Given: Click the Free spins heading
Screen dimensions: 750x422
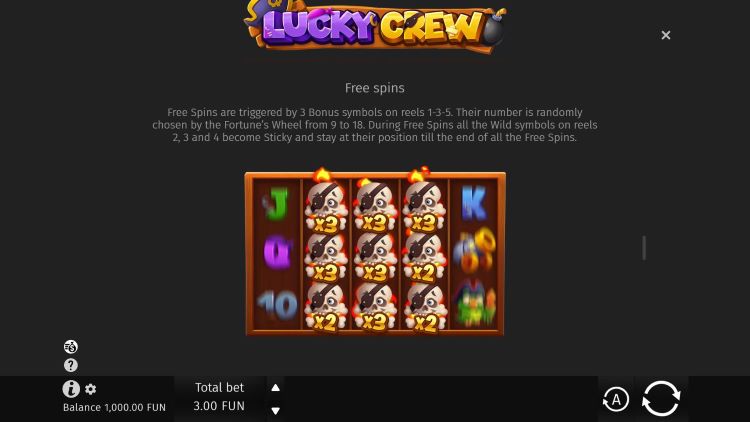Looking at the screenshot, I should (375, 88).
